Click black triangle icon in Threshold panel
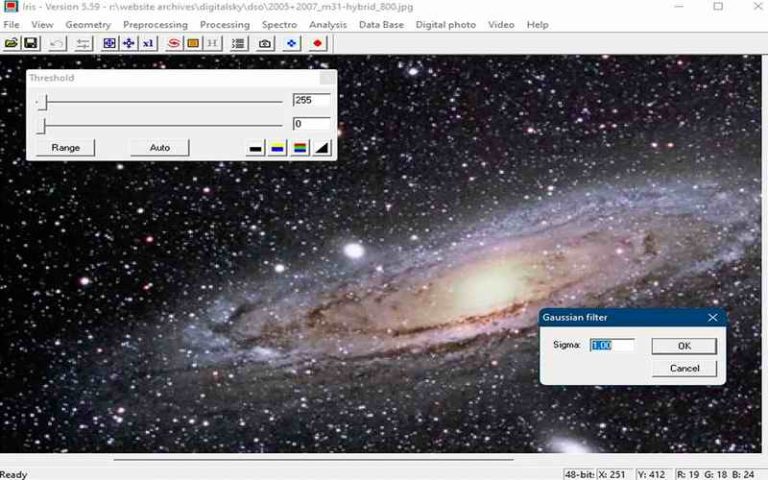Viewport: 768px width, 480px height. (x=322, y=148)
